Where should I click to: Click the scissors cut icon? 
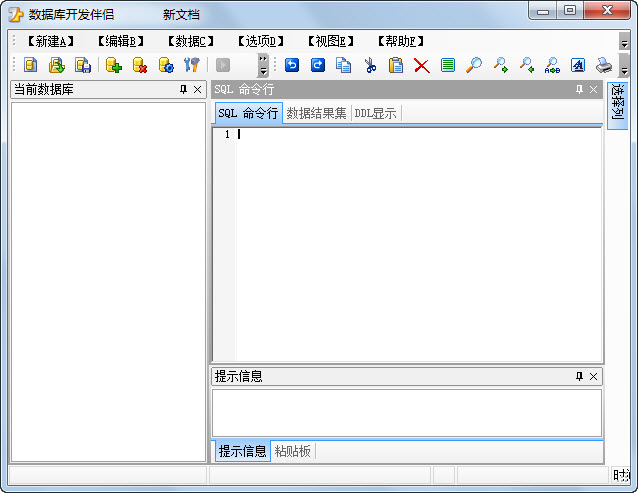point(370,65)
